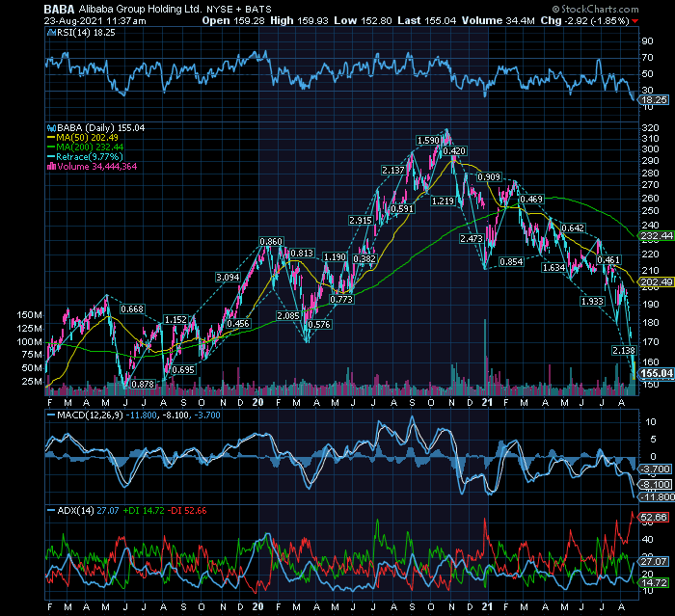Click the -11.800 MACD value tag
The height and width of the screenshot is (616, 675).
[658, 497]
